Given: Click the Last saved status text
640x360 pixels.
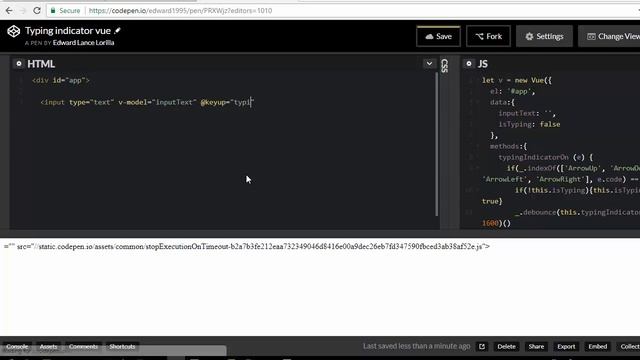Looking at the screenshot, I should point(416,346).
